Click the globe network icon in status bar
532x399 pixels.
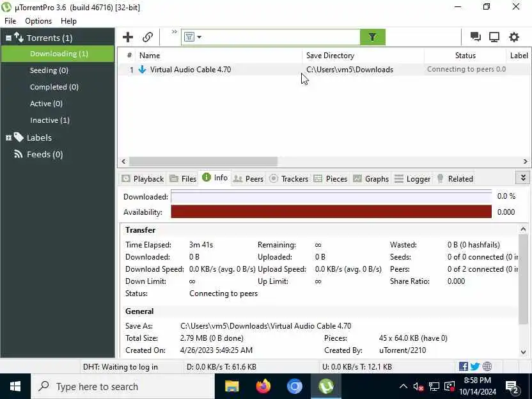point(487,366)
